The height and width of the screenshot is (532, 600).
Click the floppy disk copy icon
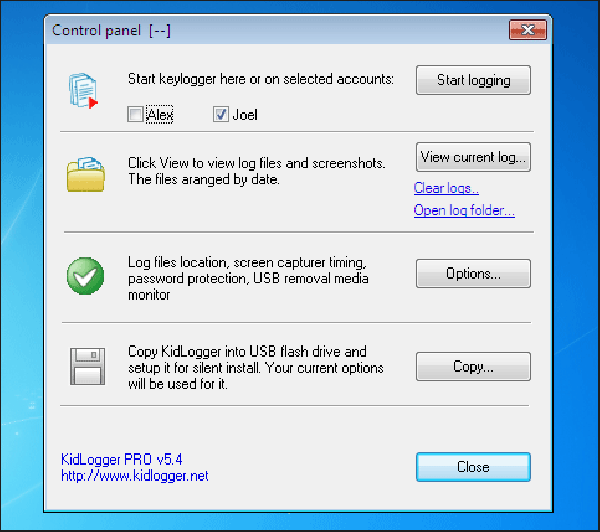(x=87, y=366)
